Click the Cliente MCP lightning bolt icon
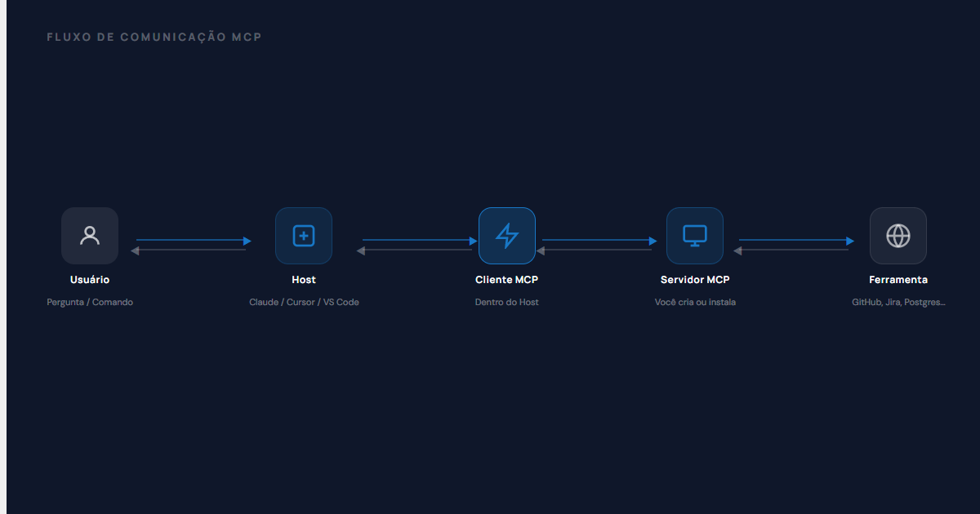This screenshot has height=514, width=980. pos(507,236)
